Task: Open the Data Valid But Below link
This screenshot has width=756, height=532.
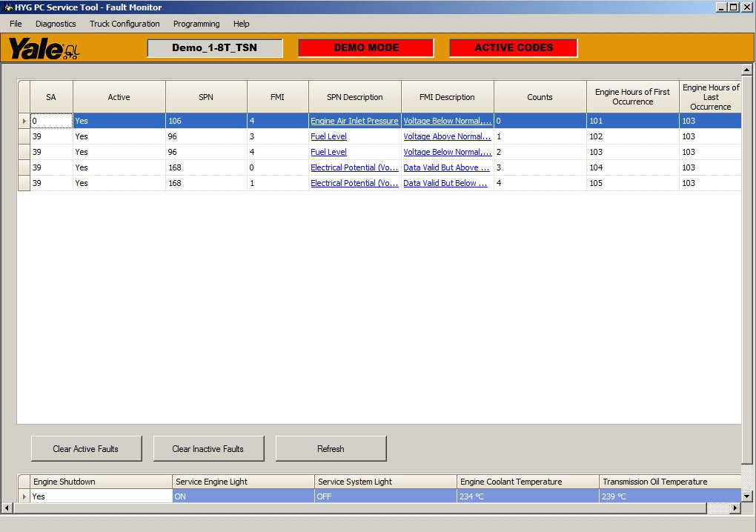Action: (x=445, y=183)
